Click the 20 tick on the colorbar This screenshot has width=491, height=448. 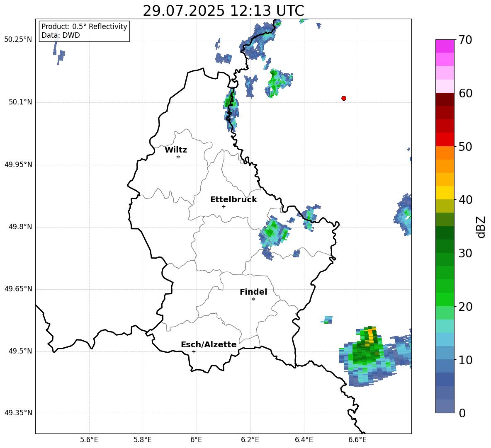point(465,307)
